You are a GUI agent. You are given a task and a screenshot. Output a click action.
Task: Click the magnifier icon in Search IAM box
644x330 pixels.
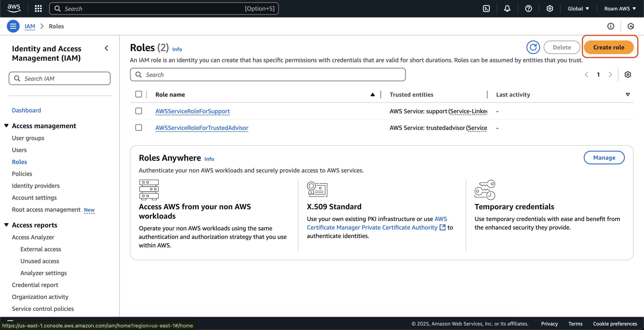[x=17, y=79]
